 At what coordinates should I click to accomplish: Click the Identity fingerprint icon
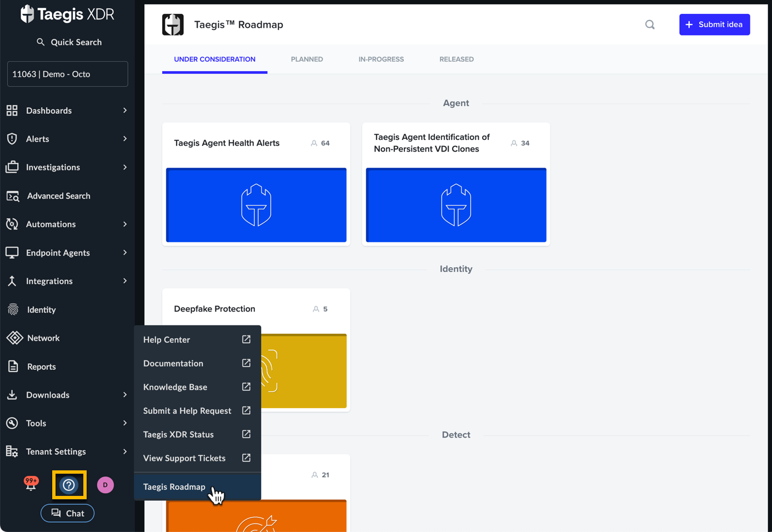tap(13, 310)
